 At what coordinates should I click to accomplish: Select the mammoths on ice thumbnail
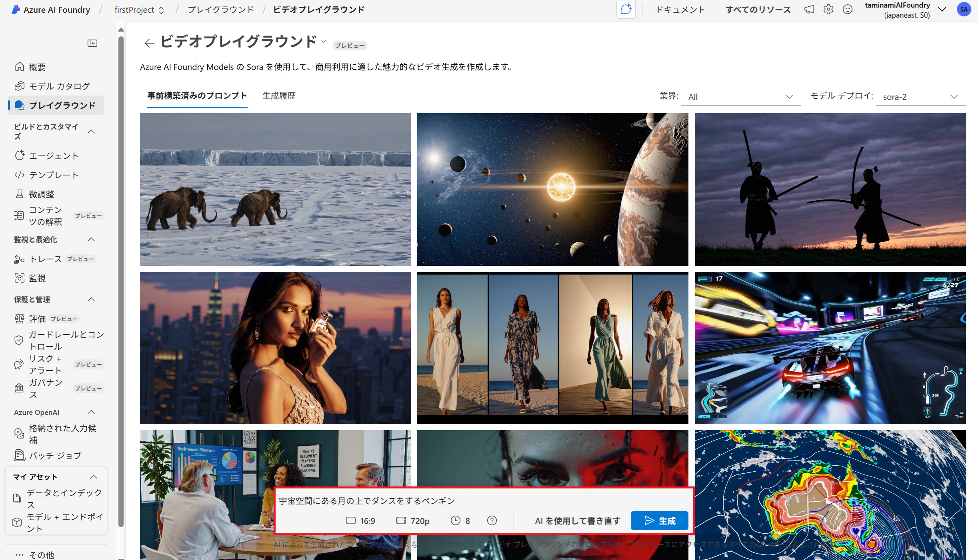coord(275,189)
